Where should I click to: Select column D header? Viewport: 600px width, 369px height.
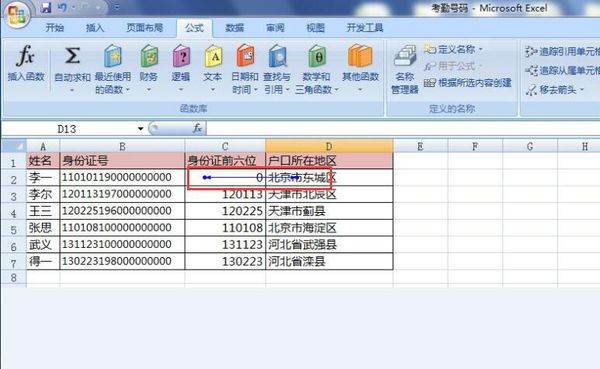pyautogui.click(x=329, y=146)
